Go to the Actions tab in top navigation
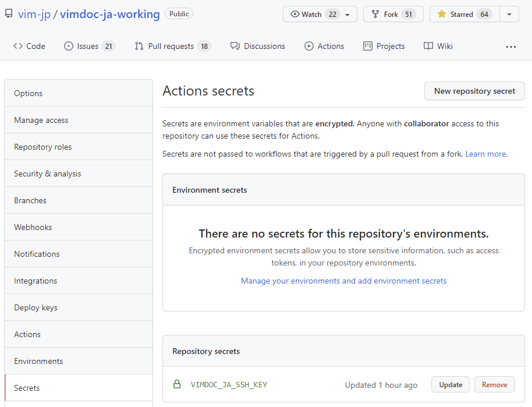This screenshot has height=407, width=532. pyautogui.click(x=324, y=46)
